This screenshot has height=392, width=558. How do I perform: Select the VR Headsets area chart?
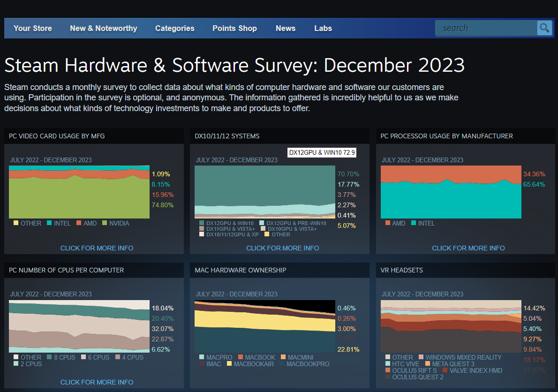pyautogui.click(x=451, y=326)
